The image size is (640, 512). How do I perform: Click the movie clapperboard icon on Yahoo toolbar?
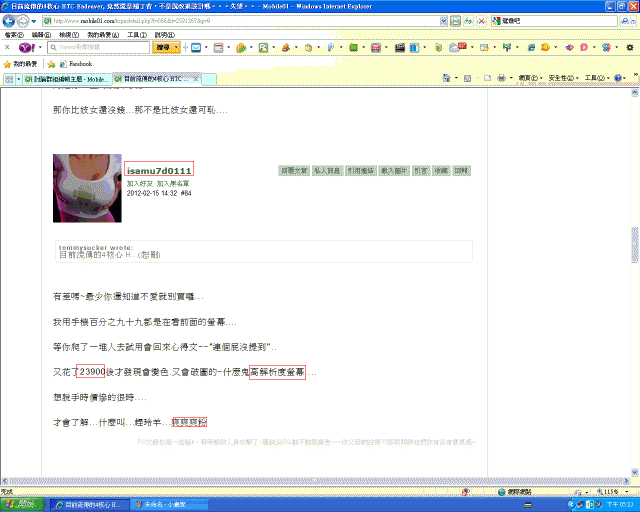click(400, 48)
